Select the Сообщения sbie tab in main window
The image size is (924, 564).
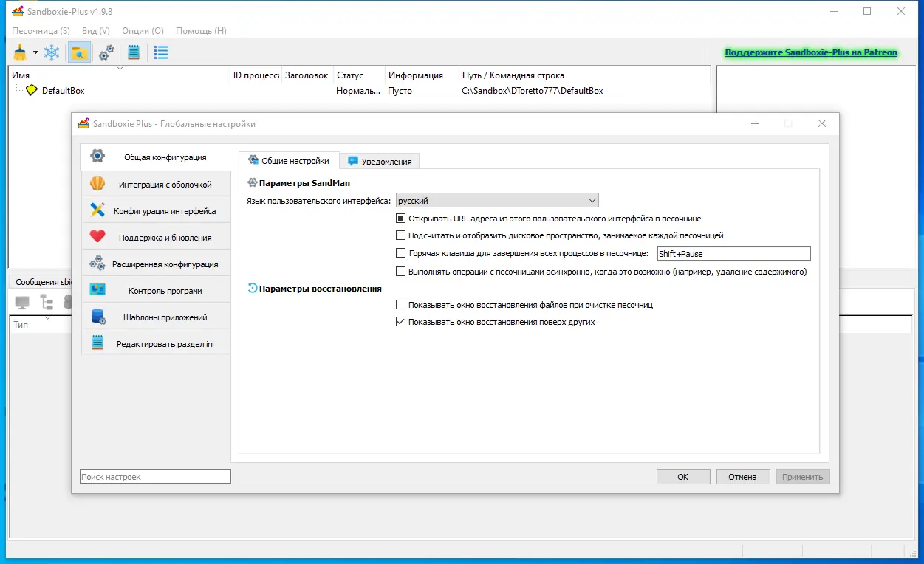tap(41, 282)
